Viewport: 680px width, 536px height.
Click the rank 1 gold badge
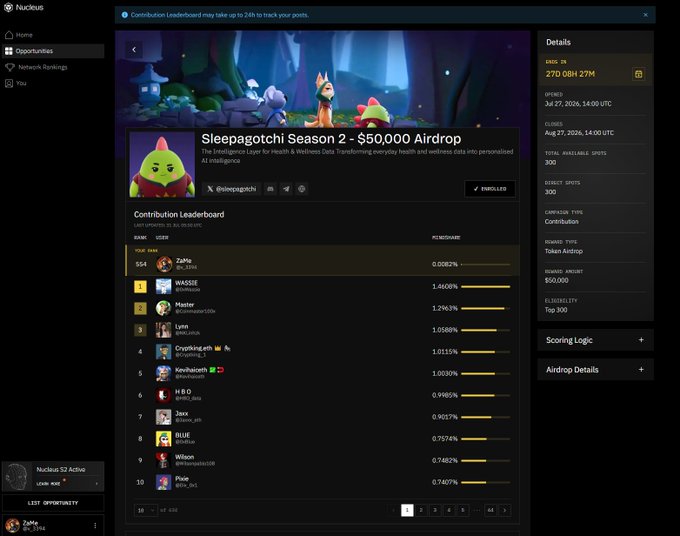140,286
